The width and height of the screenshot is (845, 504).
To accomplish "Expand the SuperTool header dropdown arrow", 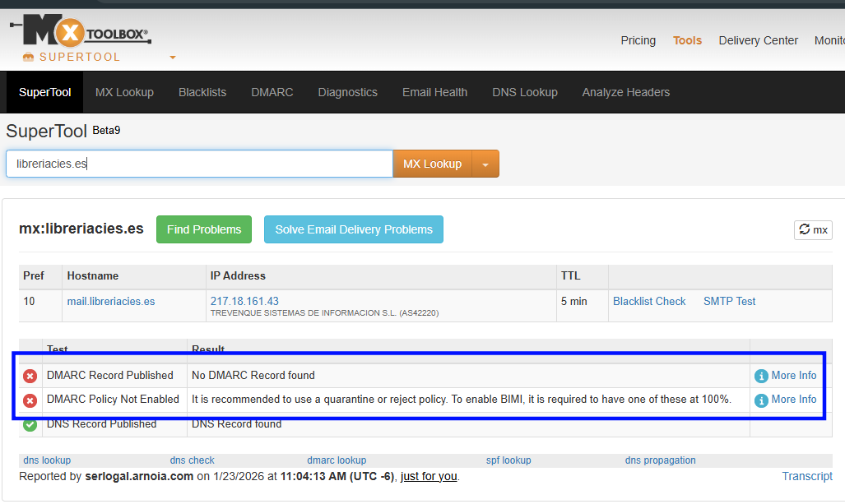I will [173, 57].
